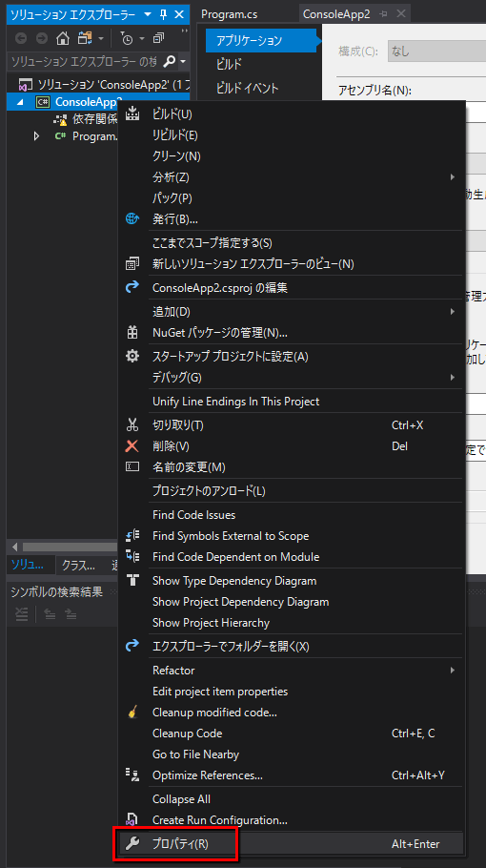This screenshot has height=868, width=486.
Task: Click the Forward arrow in Solution Explorer toolbar
Action: click(x=42, y=38)
